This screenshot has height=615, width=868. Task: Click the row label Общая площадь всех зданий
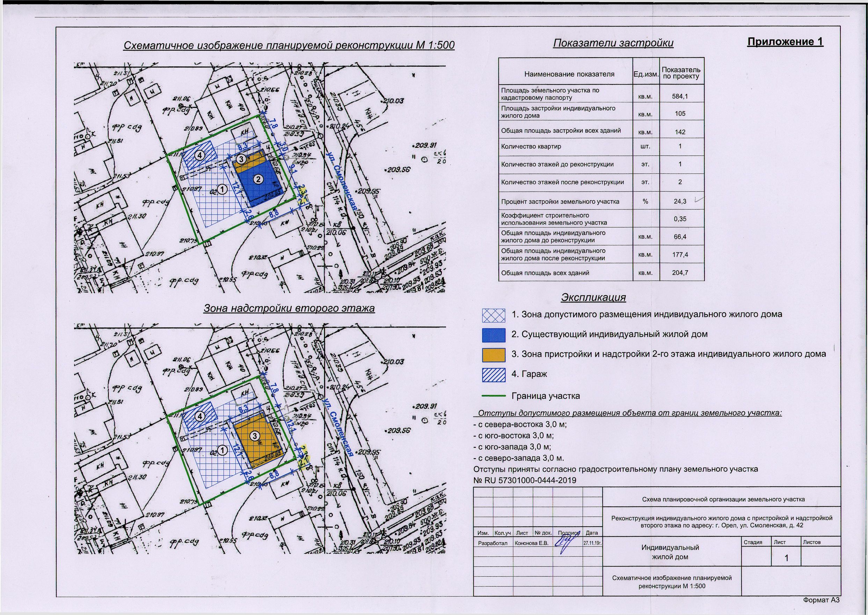click(x=545, y=273)
